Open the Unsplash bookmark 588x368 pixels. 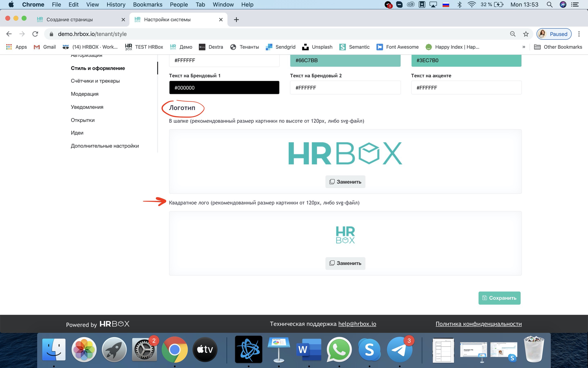click(317, 47)
